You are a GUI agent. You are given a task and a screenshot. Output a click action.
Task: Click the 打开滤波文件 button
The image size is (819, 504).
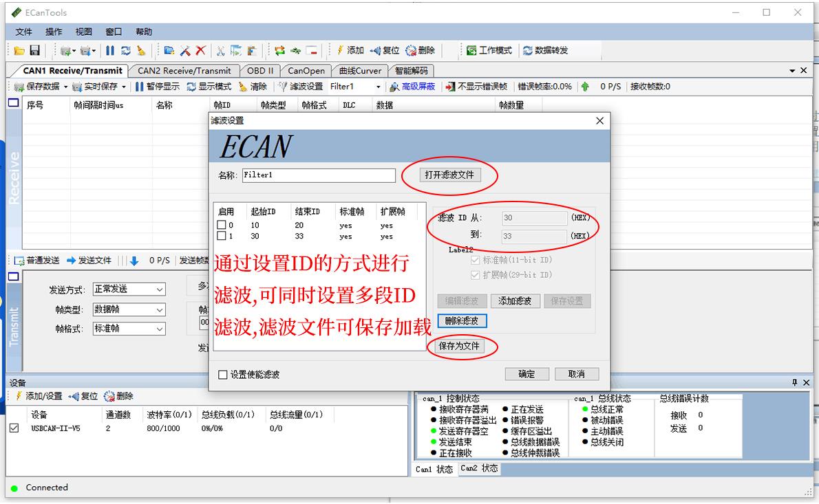[x=449, y=175]
